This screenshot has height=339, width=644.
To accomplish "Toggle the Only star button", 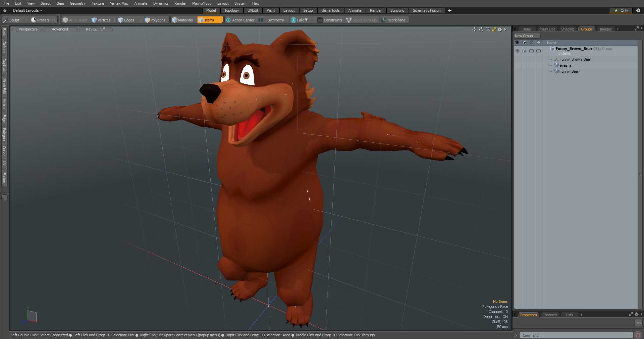I will pyautogui.click(x=621, y=10).
